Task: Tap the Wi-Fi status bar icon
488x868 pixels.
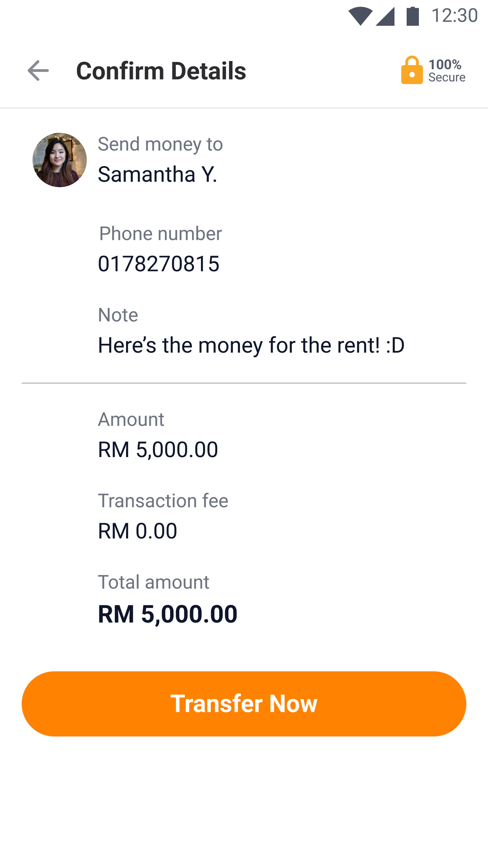Action: pos(360,16)
